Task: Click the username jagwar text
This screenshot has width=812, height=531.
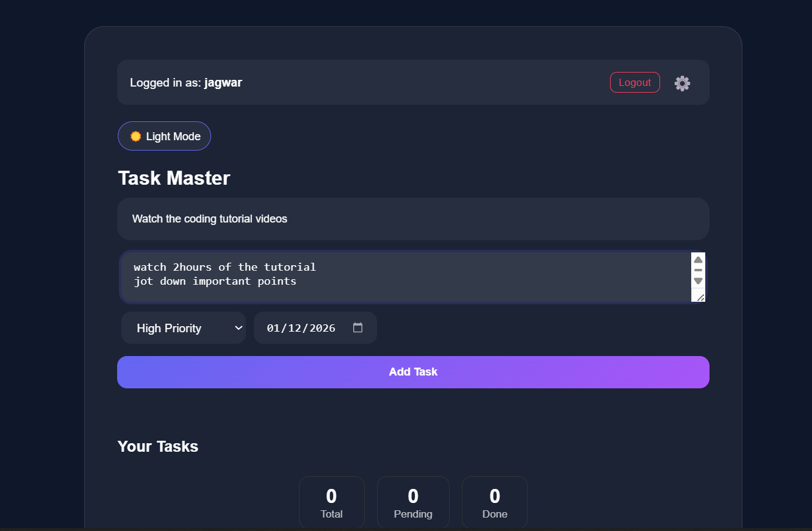Action: point(223,82)
